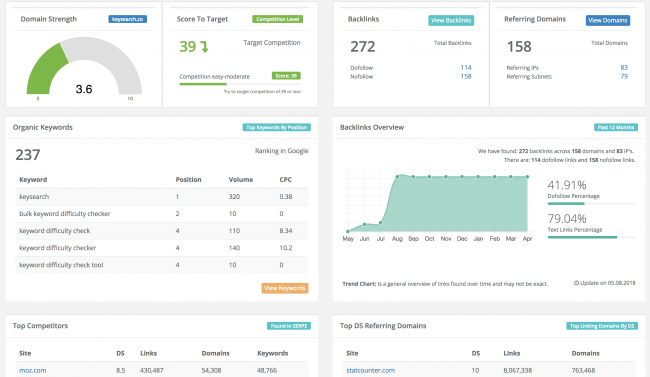Click the Top Linking Domains By DS badge

click(x=602, y=326)
